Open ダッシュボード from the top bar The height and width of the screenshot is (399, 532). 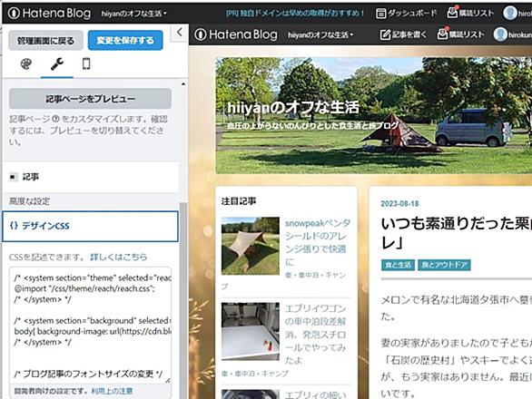[406, 14]
